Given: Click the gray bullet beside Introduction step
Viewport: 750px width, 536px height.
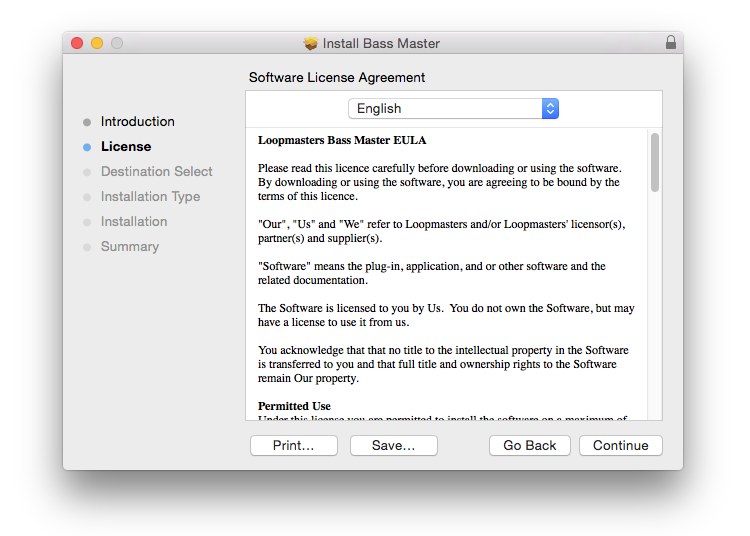Looking at the screenshot, I should coord(87,122).
